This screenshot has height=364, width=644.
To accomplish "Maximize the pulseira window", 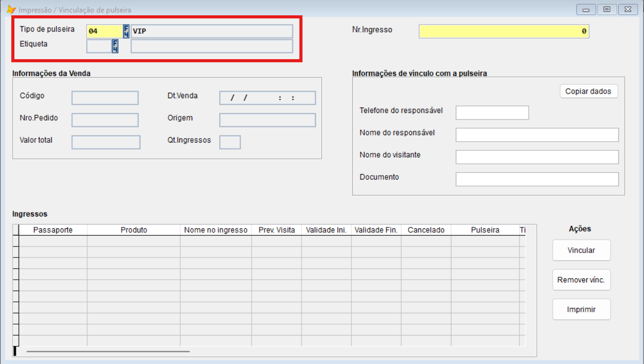I will tap(607, 9).
